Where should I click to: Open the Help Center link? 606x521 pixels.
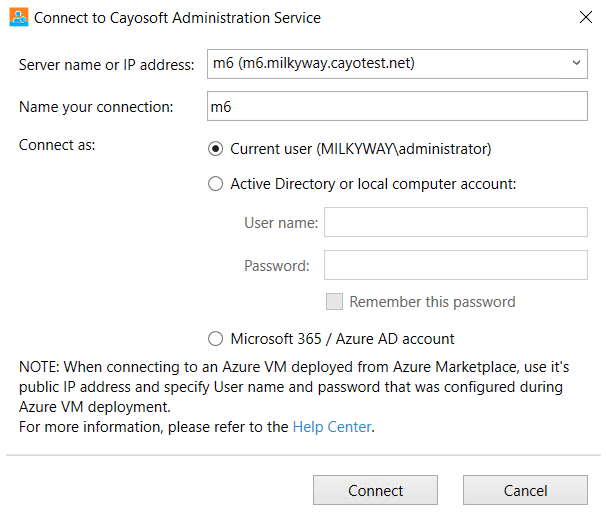[332, 427]
